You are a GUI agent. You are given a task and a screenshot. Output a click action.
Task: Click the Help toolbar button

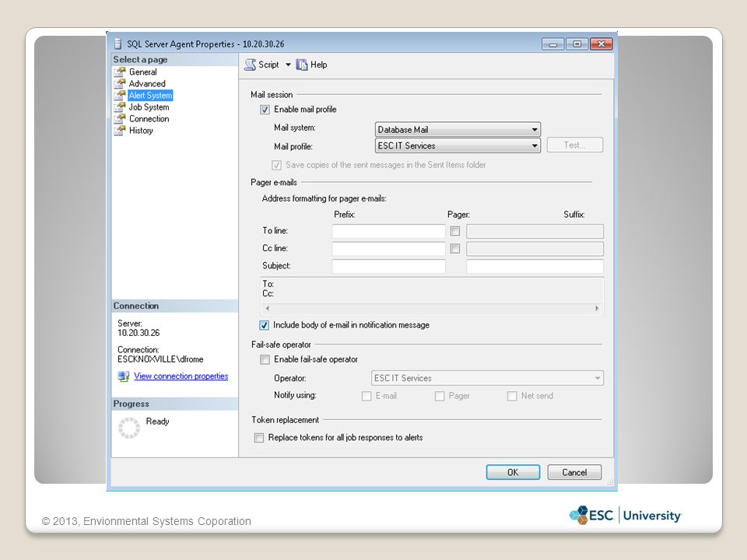tap(311, 65)
